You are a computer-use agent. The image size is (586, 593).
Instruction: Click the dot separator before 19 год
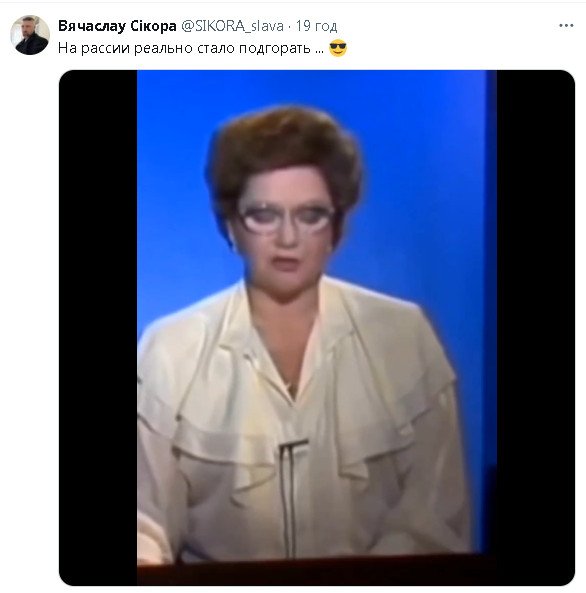click(289, 26)
